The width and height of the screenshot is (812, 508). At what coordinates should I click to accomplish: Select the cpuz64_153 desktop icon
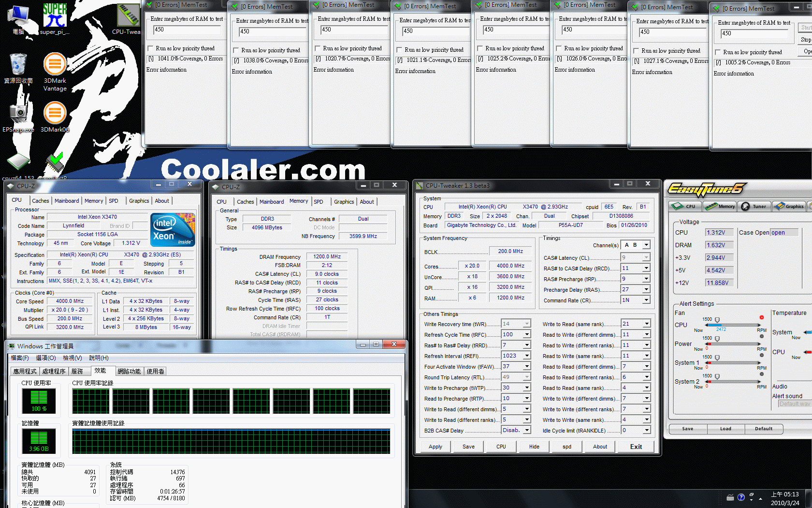pyautogui.click(x=18, y=166)
